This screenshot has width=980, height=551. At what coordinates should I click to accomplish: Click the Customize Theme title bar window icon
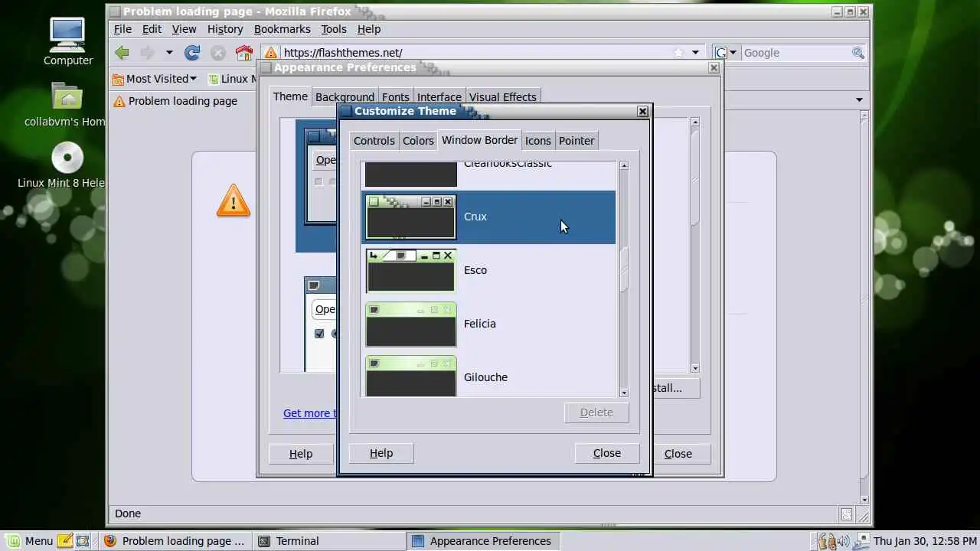pyautogui.click(x=346, y=111)
